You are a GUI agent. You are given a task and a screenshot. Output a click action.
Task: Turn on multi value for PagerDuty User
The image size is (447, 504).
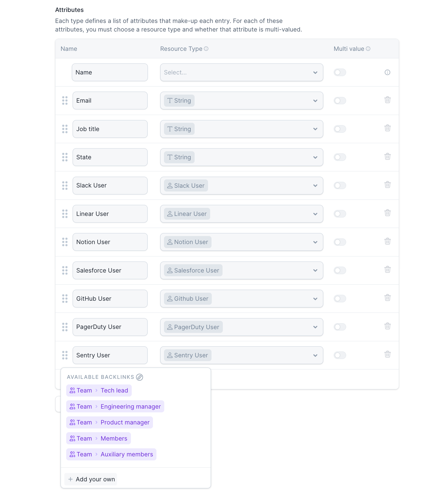tap(340, 327)
